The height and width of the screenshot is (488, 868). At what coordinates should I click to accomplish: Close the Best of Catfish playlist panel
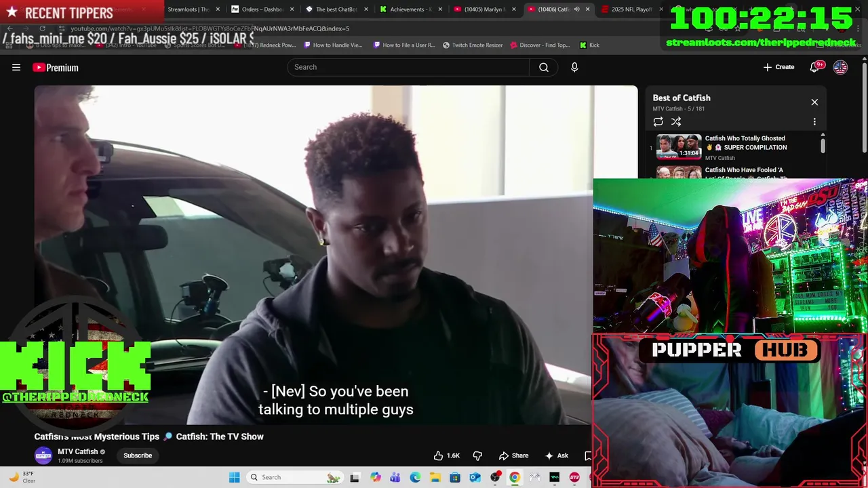point(814,102)
